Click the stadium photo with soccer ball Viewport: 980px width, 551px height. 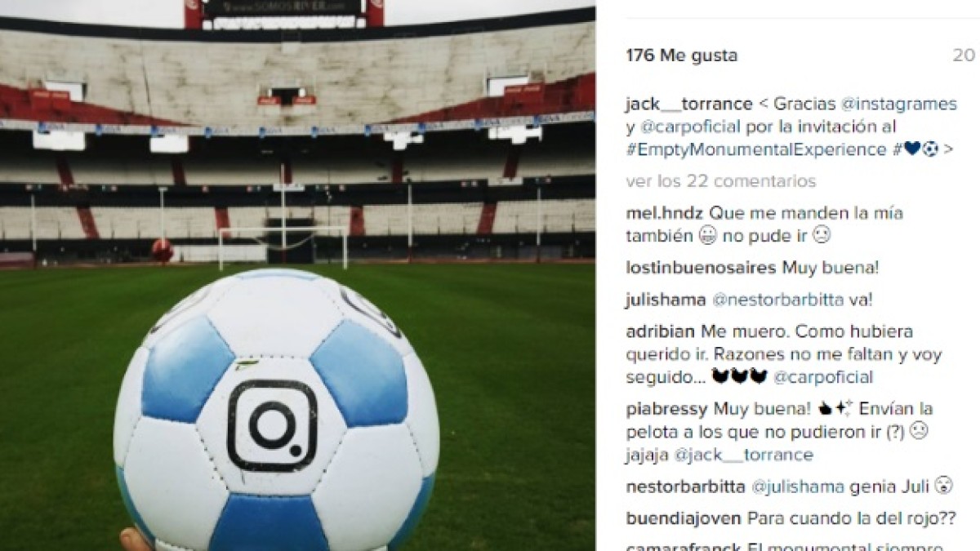(x=297, y=275)
